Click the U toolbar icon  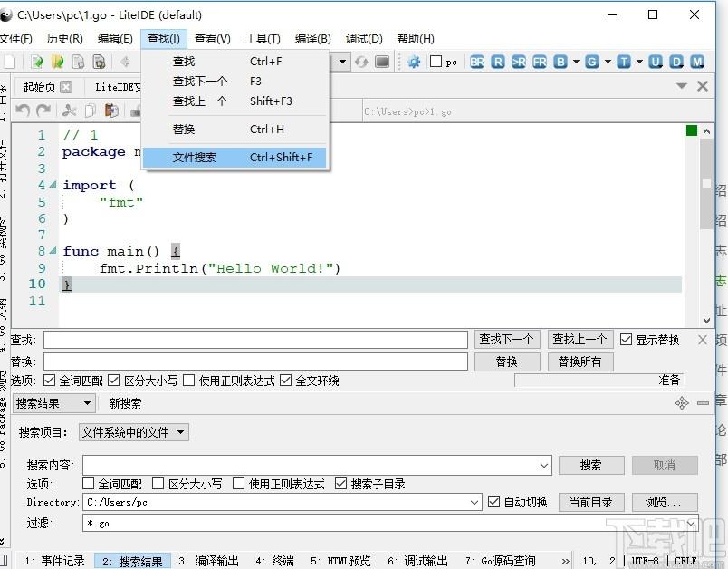coord(655,62)
